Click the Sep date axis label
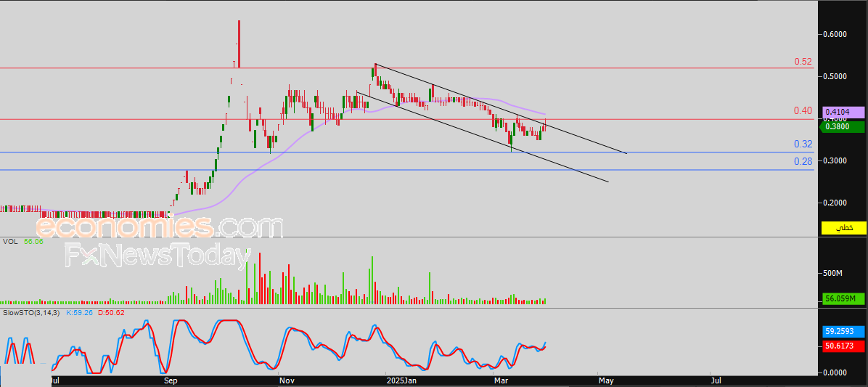This screenshot has height=387, width=868. tap(171, 381)
